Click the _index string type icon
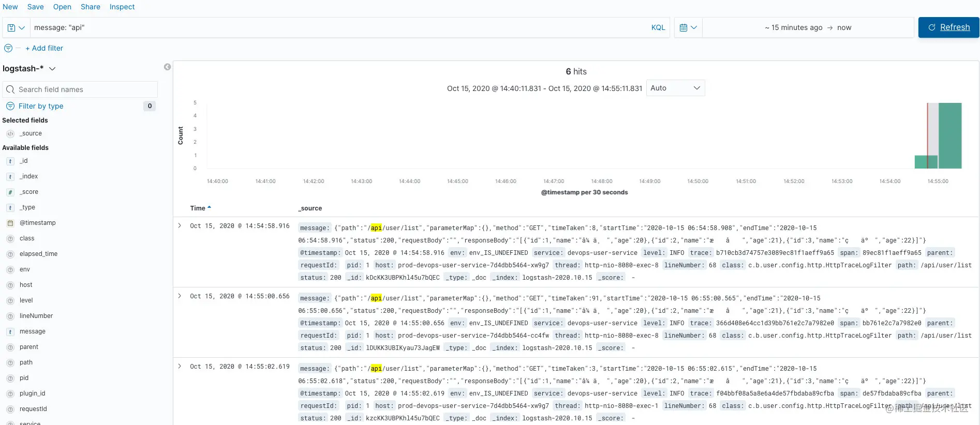This screenshot has width=980, height=425. pyautogui.click(x=10, y=176)
